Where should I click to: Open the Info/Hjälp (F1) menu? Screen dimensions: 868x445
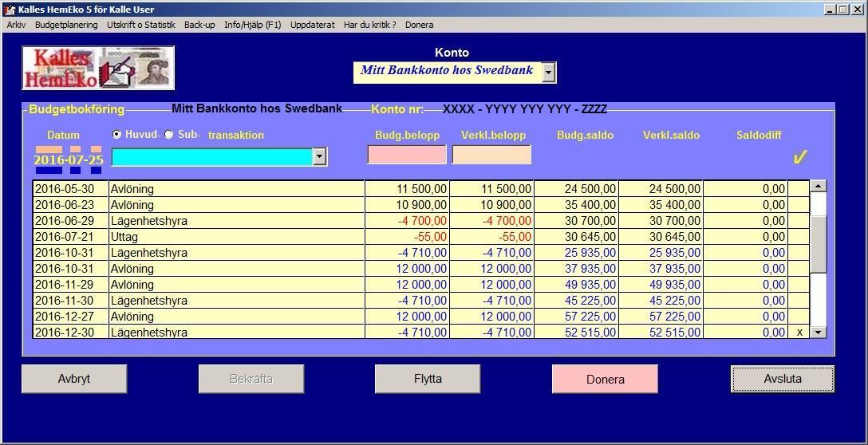click(252, 25)
